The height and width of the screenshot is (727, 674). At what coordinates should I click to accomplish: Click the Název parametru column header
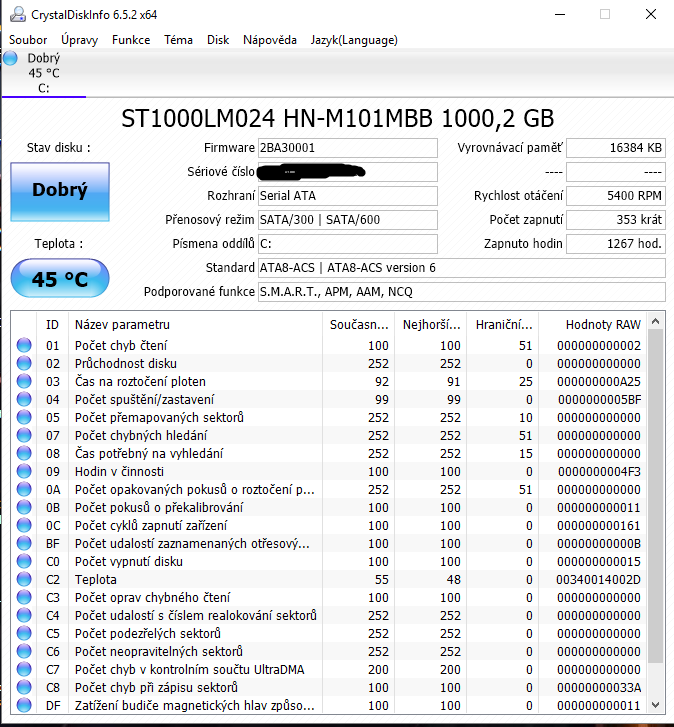(x=195, y=325)
